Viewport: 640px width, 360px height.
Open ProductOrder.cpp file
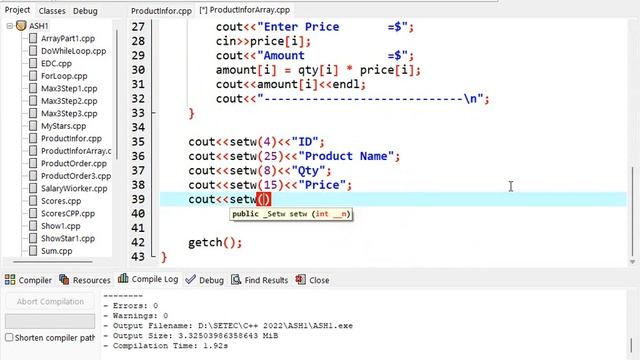(73, 163)
